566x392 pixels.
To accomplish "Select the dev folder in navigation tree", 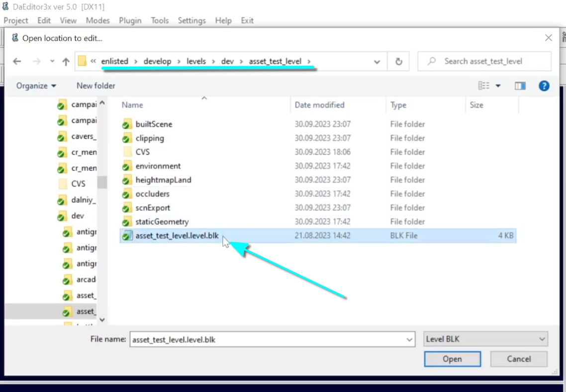I will 78,216.
